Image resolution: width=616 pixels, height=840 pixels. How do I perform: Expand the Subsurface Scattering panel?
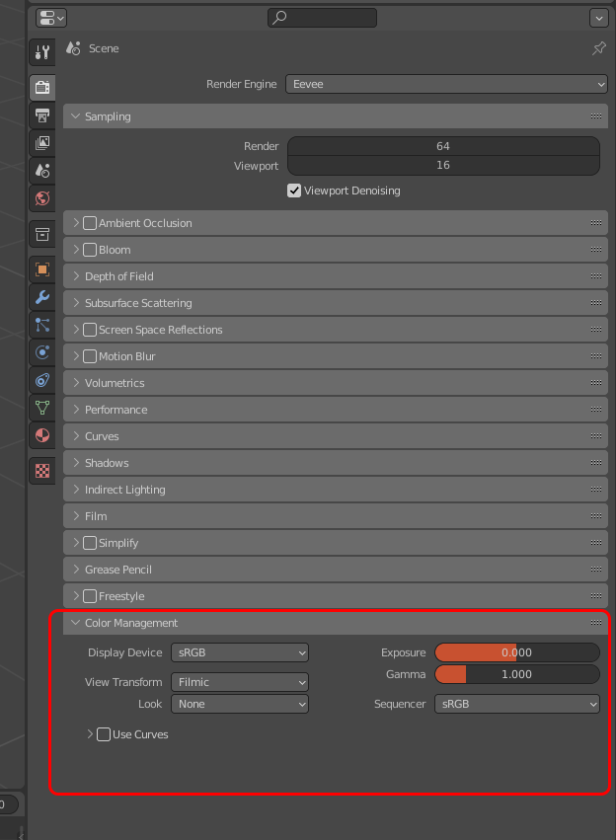[x=76, y=303]
